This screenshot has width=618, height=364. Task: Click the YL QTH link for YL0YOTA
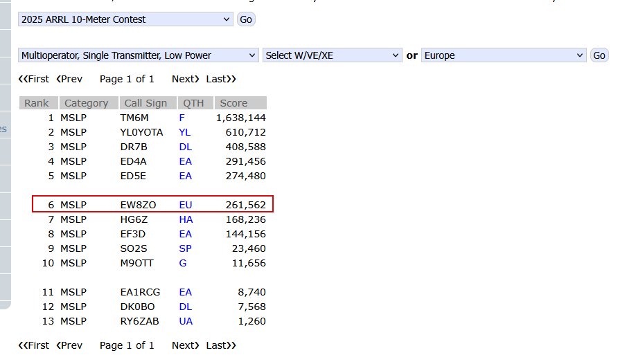coord(184,132)
